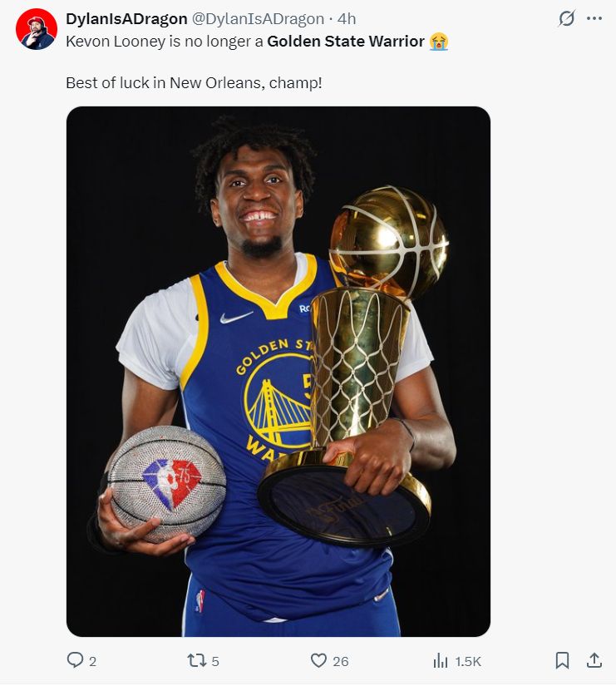Click the reply speech bubble icon
This screenshot has width=616, height=686.
[x=75, y=660]
